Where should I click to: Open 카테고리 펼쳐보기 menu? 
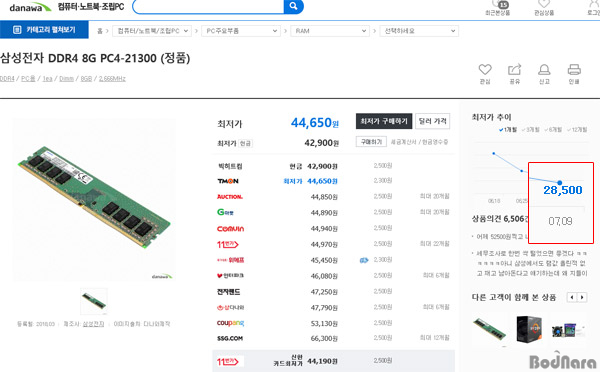click(44, 30)
